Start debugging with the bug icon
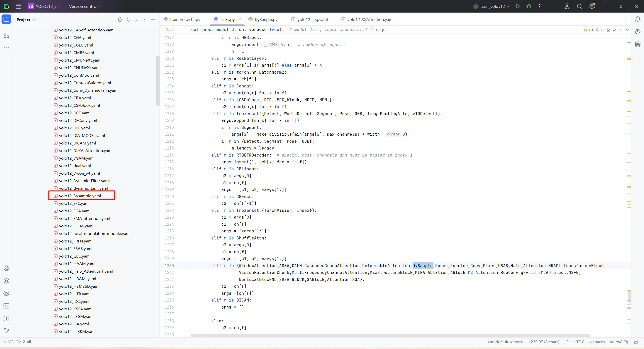This screenshot has height=349, width=644. [x=529, y=6]
